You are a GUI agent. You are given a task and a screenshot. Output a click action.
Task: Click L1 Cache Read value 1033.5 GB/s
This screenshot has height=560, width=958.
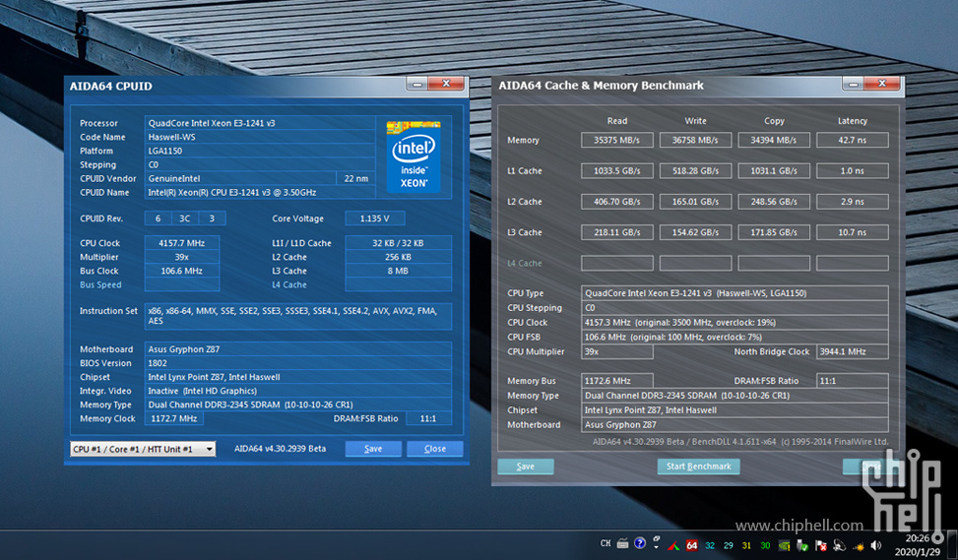[x=617, y=171]
